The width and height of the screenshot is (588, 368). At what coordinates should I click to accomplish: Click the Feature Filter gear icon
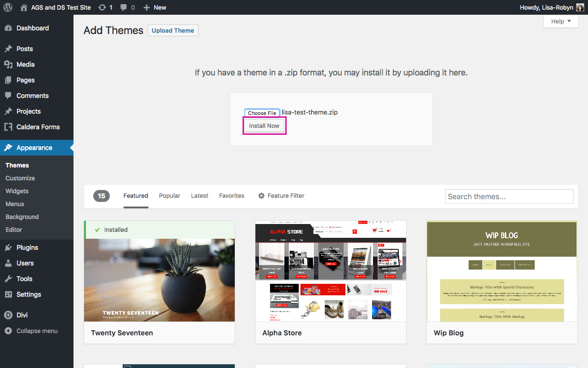(261, 195)
